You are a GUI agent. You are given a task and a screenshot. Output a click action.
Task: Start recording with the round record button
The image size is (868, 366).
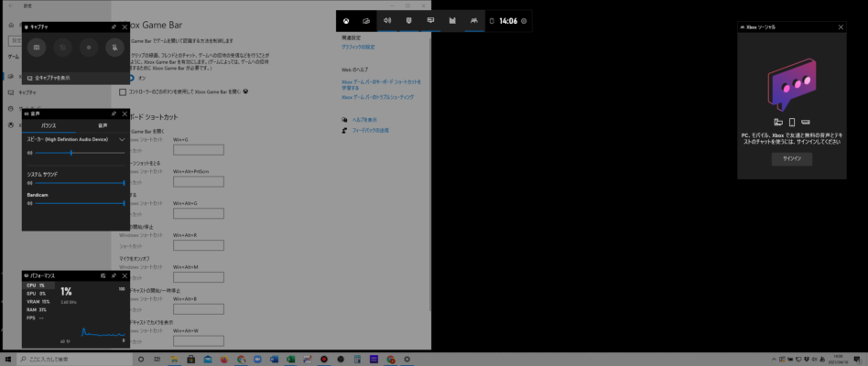[89, 48]
